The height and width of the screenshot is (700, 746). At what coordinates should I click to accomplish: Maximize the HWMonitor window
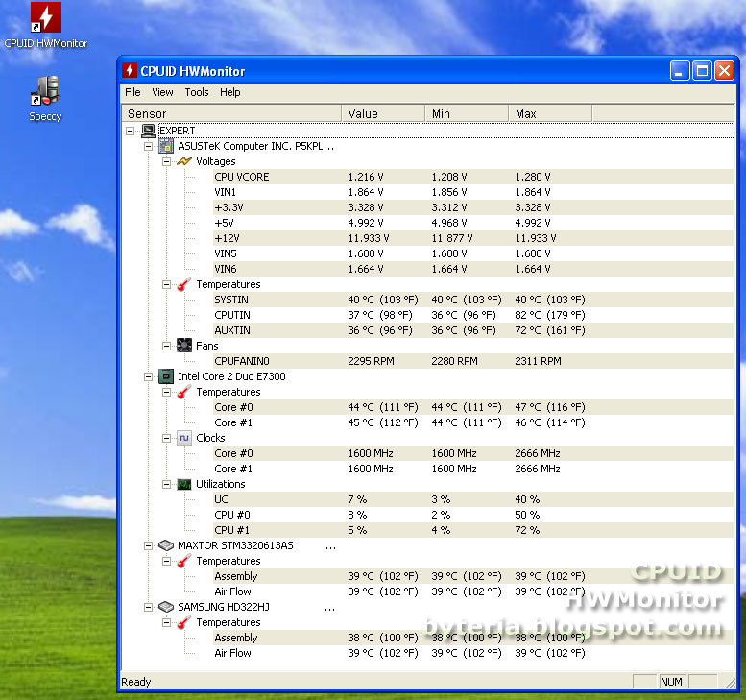click(x=702, y=70)
